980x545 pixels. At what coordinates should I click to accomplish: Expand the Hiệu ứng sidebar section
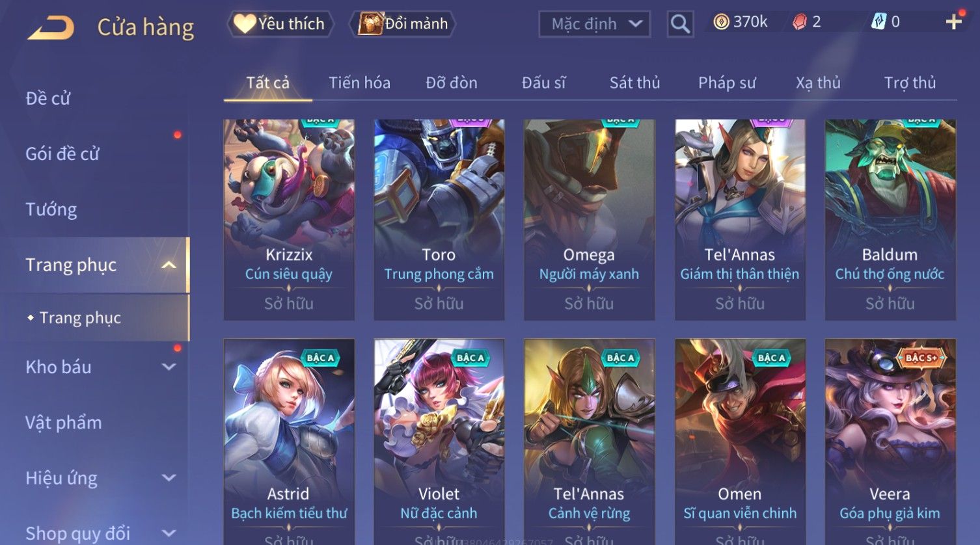(x=169, y=478)
